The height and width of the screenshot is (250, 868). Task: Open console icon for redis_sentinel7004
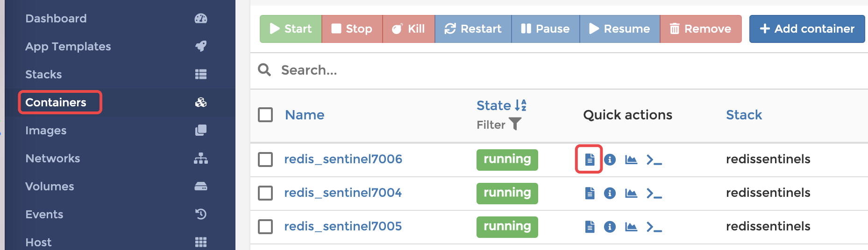654,194
